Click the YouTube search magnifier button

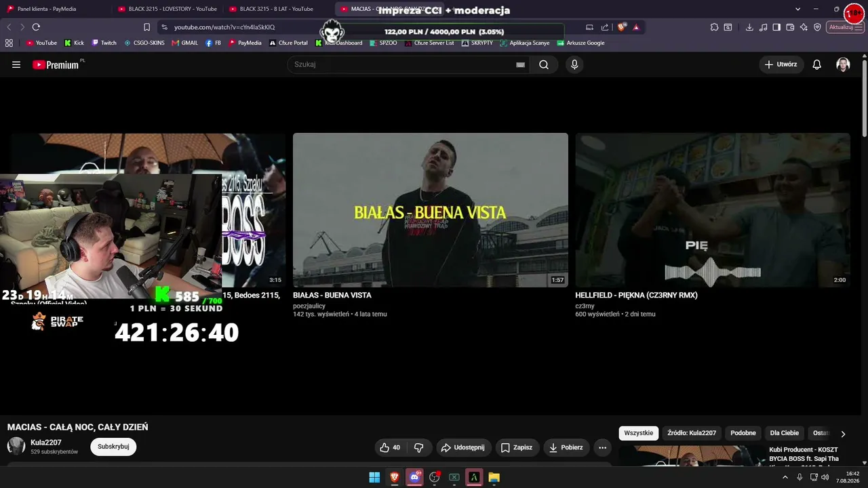[x=544, y=64]
